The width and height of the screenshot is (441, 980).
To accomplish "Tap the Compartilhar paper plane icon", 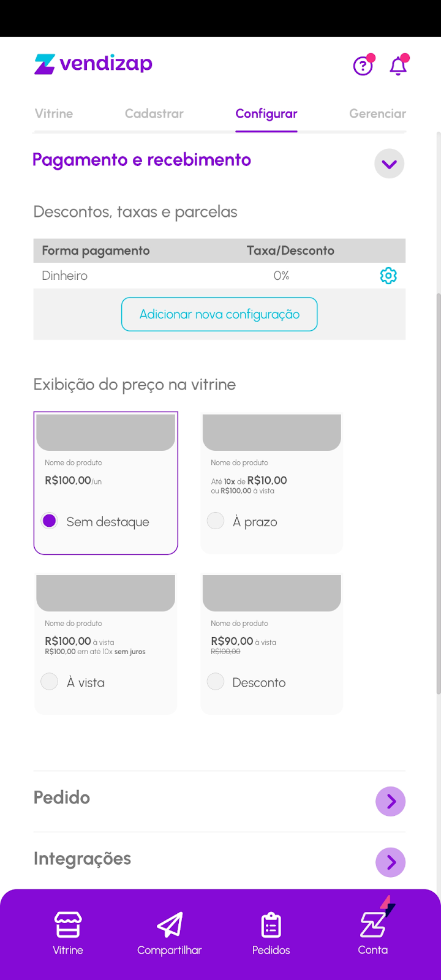I will [x=170, y=925].
